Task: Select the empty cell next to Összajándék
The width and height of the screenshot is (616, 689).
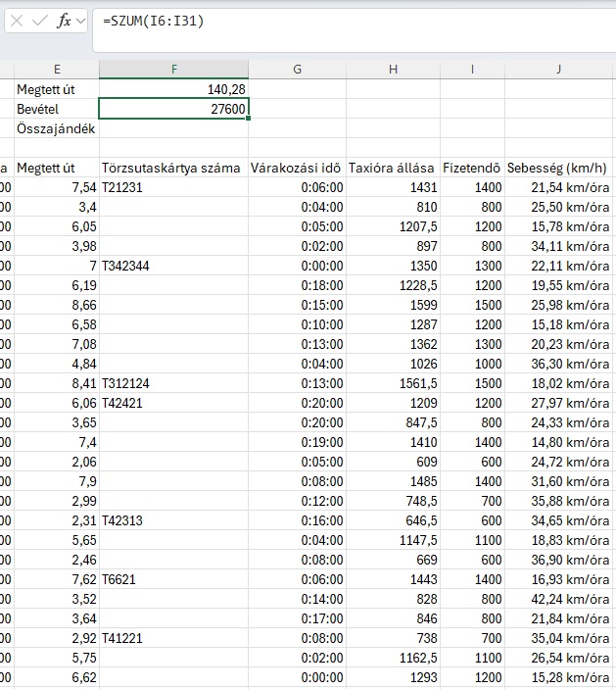Action: click(x=174, y=128)
